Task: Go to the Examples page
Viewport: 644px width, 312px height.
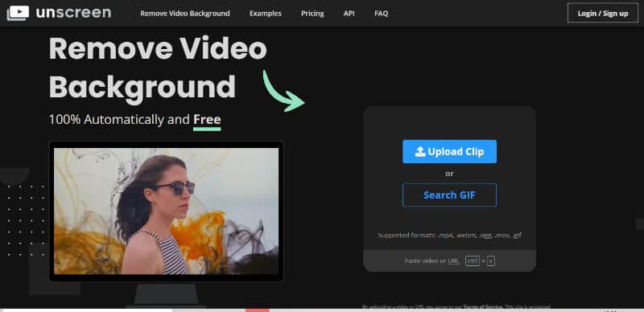Action: click(x=266, y=14)
